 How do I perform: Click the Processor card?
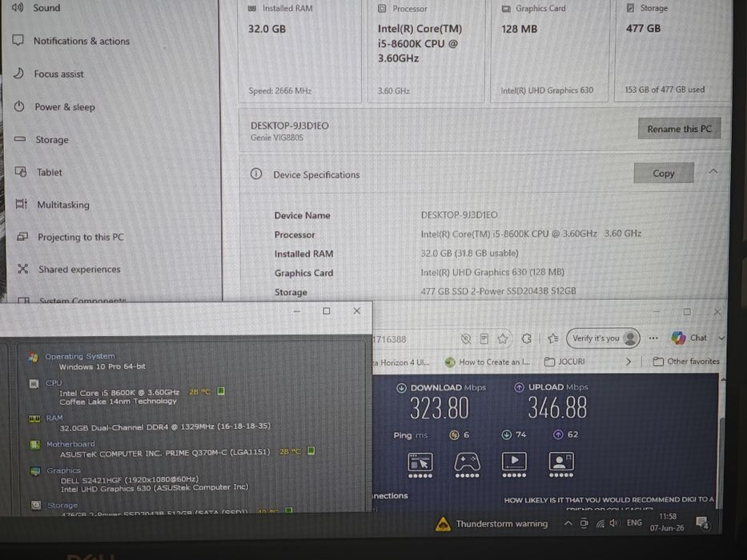[x=425, y=50]
